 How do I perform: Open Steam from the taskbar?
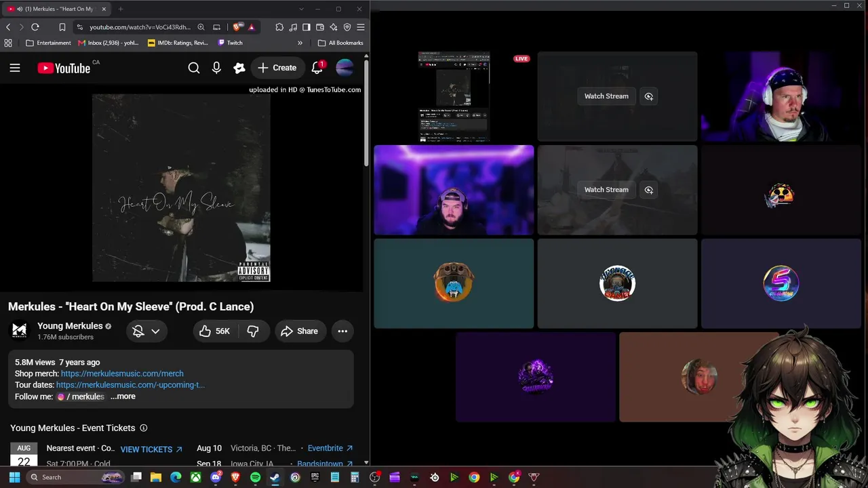275,477
